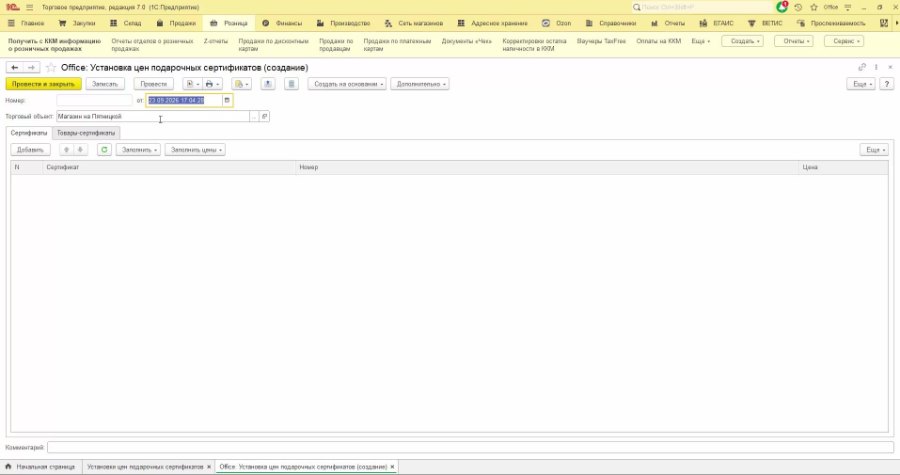Click the global search field
900x475 pixels.
[x=702, y=7]
